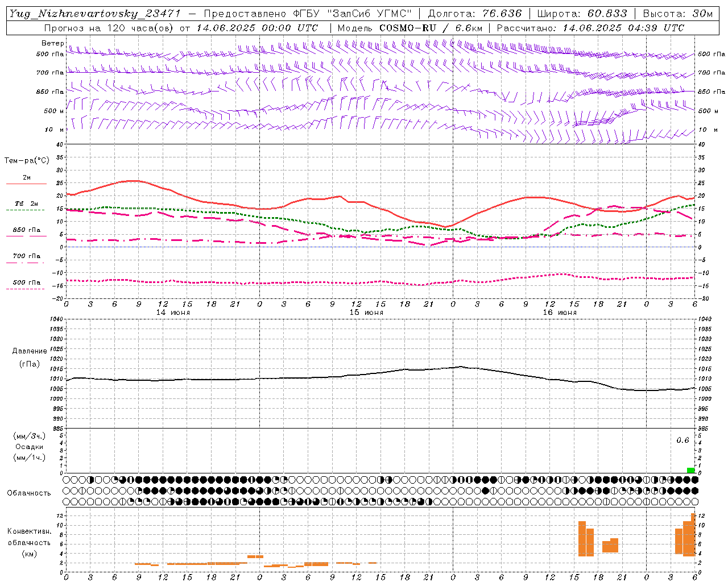728x582 pixels.
Task: Click the 700 гПа temperature legend entry
Action: 26,256
